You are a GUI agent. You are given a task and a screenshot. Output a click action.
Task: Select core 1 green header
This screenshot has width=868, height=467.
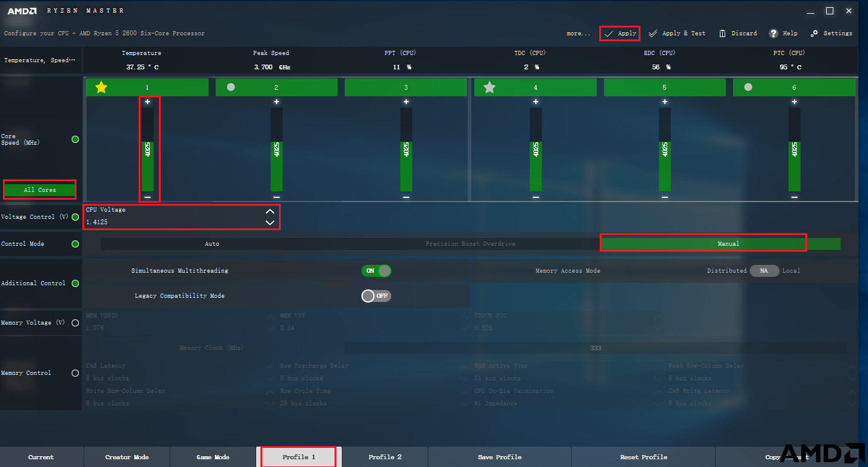[x=147, y=87]
